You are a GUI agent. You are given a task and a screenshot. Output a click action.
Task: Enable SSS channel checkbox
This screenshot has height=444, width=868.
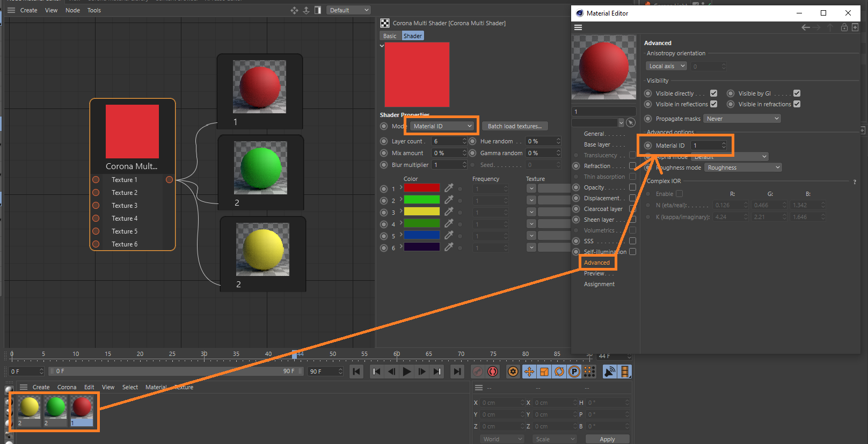pyautogui.click(x=632, y=241)
